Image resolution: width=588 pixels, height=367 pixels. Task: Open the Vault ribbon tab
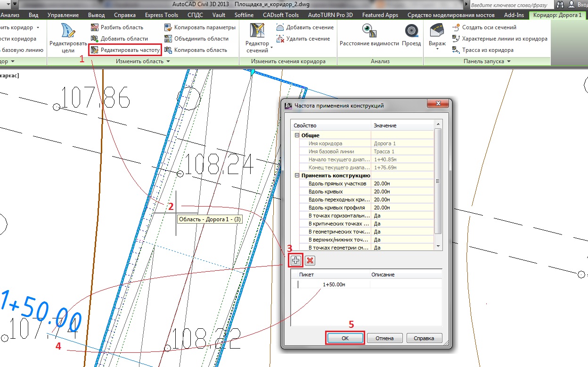point(219,15)
